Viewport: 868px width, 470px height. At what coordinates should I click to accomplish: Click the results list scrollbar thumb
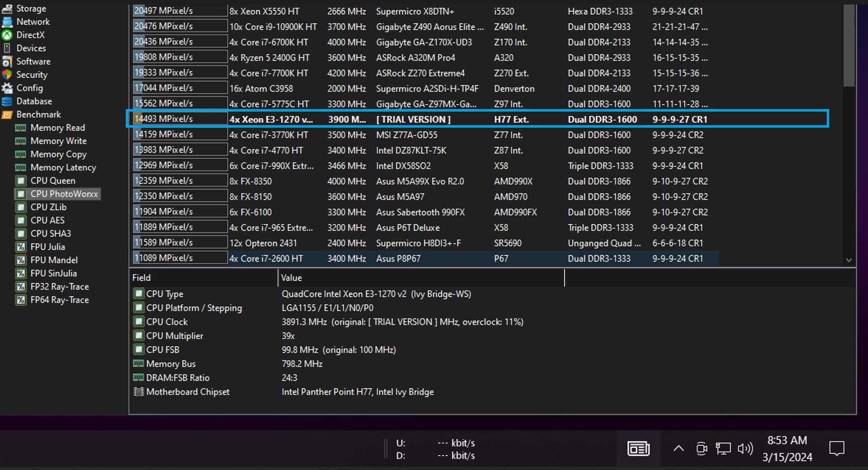coord(849,45)
